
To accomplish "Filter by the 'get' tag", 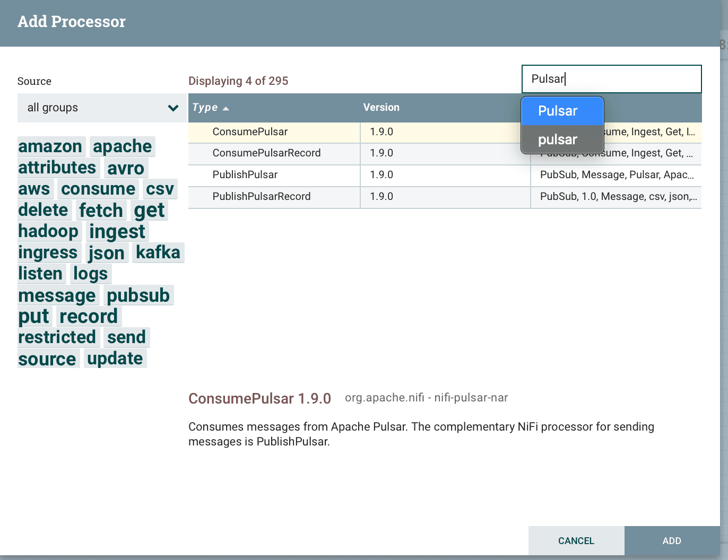I will (149, 210).
